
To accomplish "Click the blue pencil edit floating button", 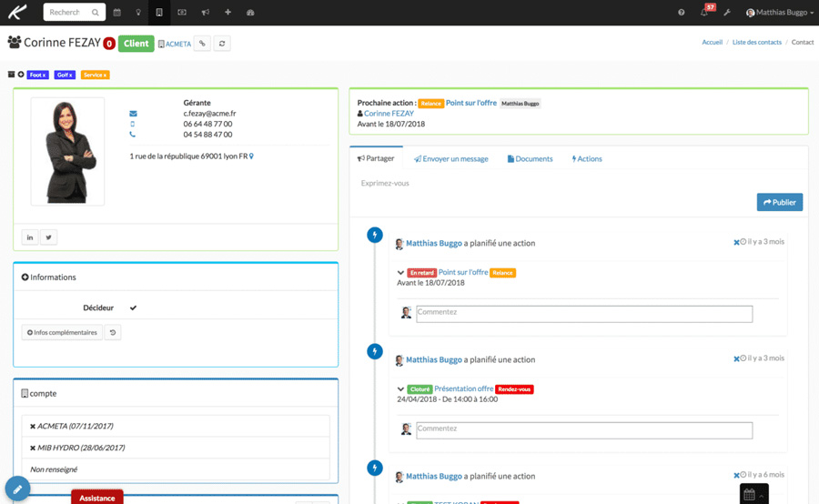I will pyautogui.click(x=18, y=489).
